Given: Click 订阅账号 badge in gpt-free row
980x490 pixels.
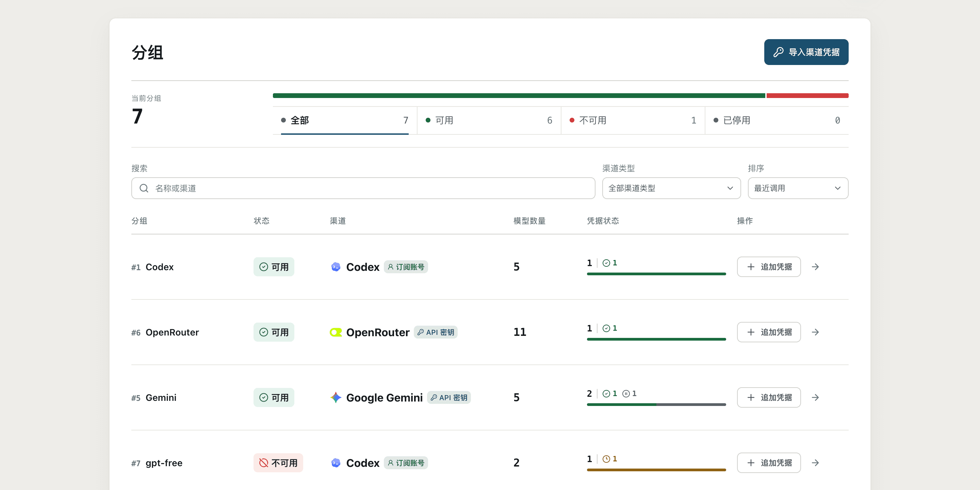Looking at the screenshot, I should [406, 463].
